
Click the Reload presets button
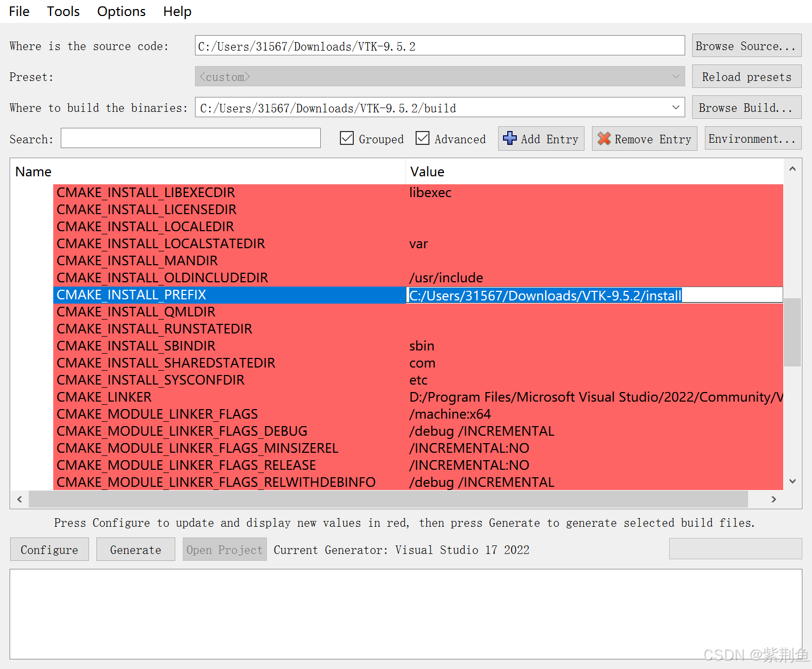(x=746, y=77)
